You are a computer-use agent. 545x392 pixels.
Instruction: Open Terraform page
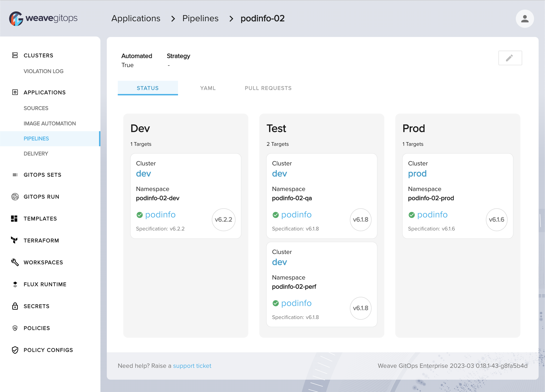pos(41,240)
